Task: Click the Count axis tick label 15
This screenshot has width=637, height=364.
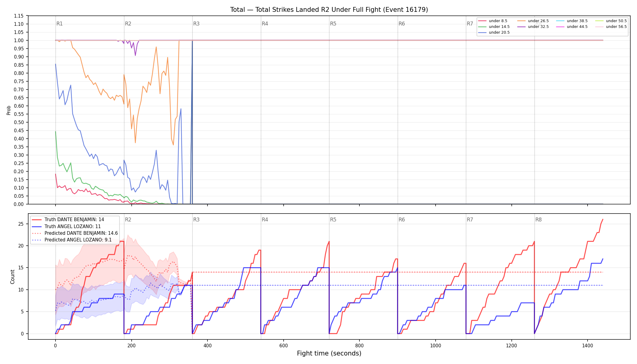Action: [x=21, y=268]
